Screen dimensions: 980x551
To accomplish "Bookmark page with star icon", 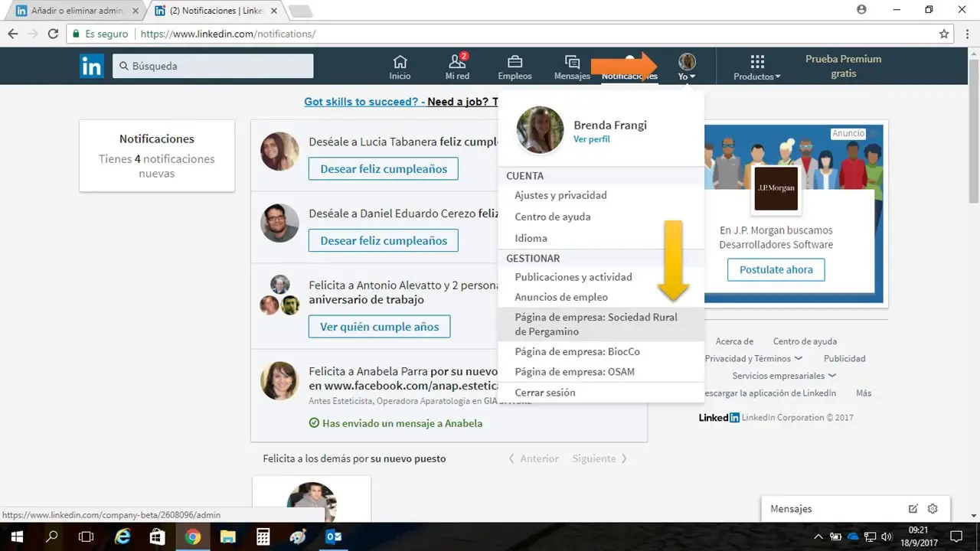I will (944, 34).
